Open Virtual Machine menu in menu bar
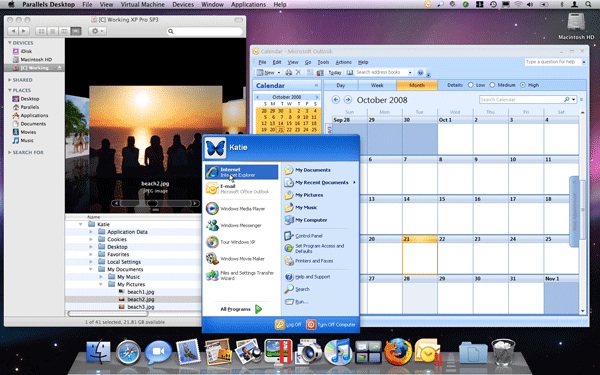This screenshot has width=600, height=375. (143, 5)
